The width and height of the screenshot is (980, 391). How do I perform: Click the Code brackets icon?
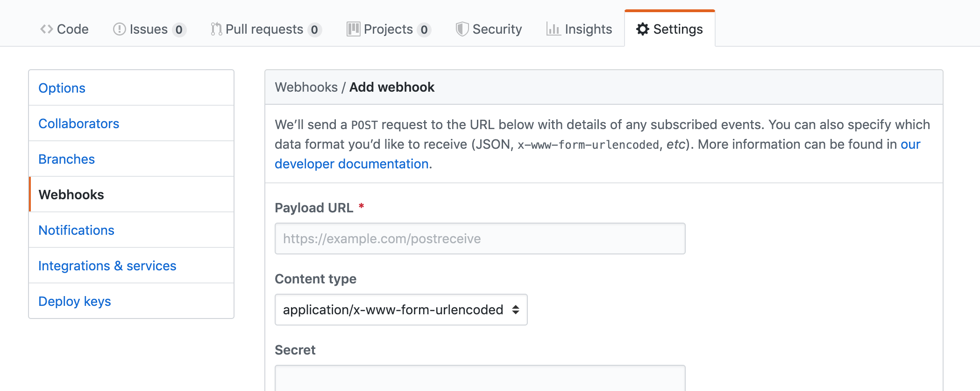pyautogui.click(x=46, y=29)
